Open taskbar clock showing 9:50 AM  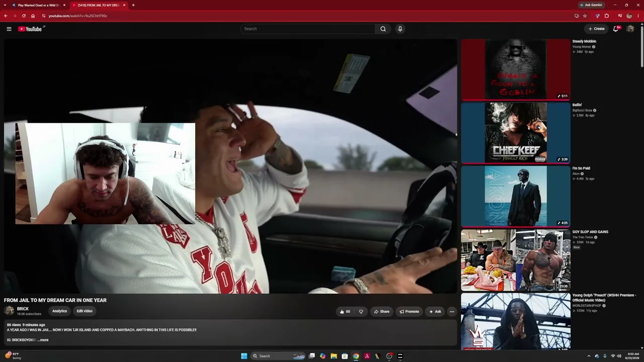pyautogui.click(x=633, y=356)
